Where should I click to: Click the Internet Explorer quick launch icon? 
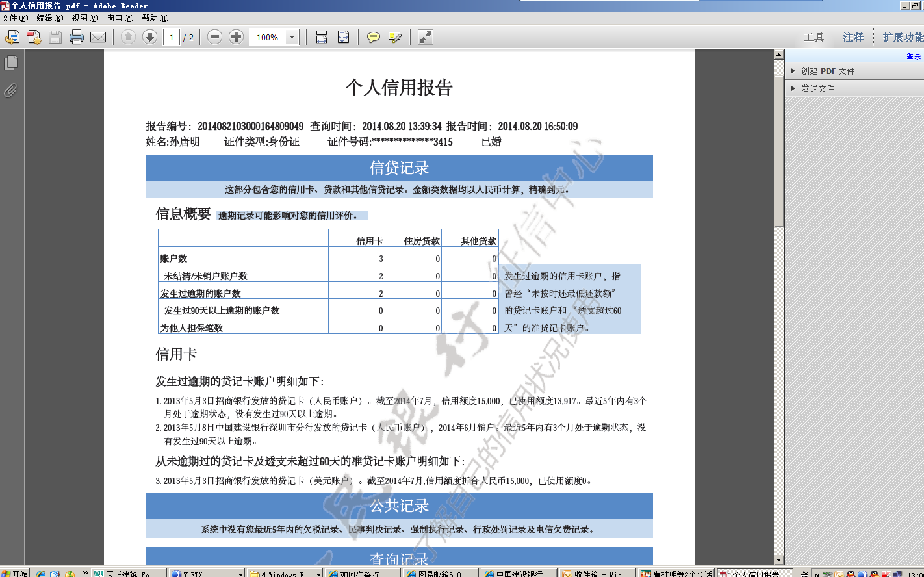[x=41, y=574]
